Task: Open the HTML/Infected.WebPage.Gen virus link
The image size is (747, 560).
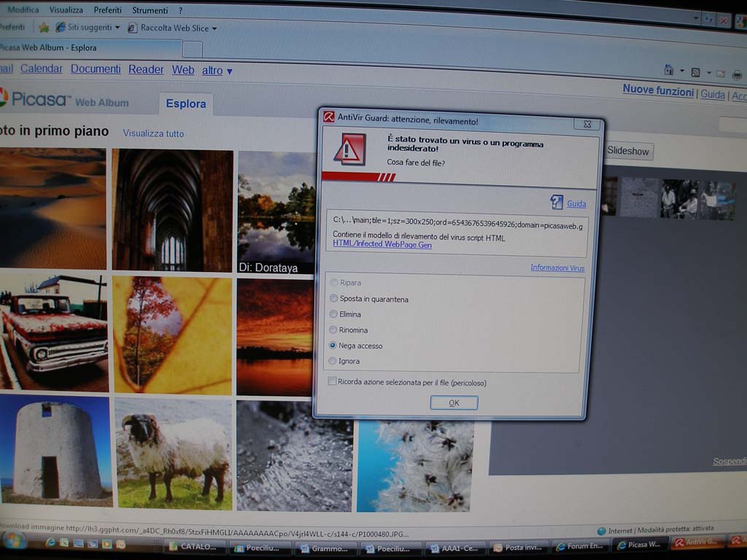Action: click(382, 245)
